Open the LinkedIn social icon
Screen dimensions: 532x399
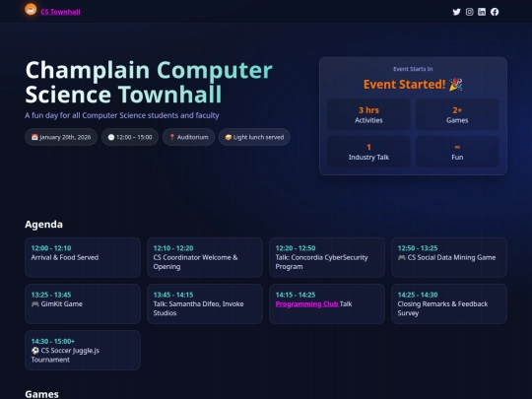(x=482, y=12)
